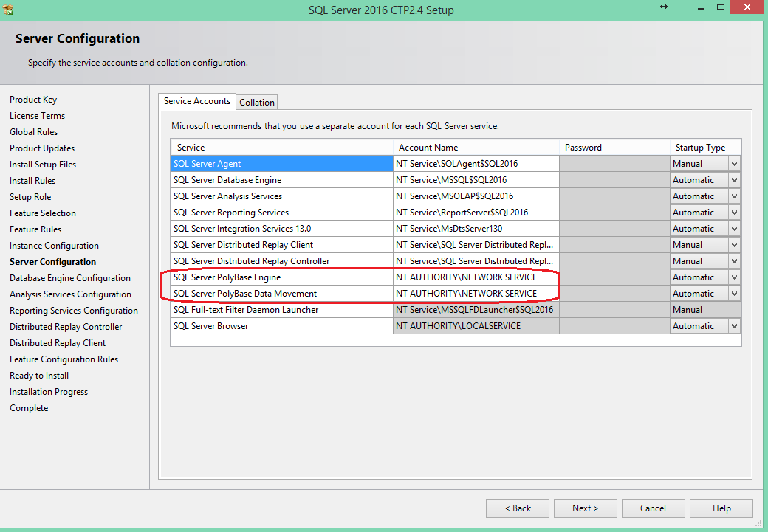The height and width of the screenshot is (532, 768).
Task: Cancel the SQL Server setup
Action: click(653, 508)
